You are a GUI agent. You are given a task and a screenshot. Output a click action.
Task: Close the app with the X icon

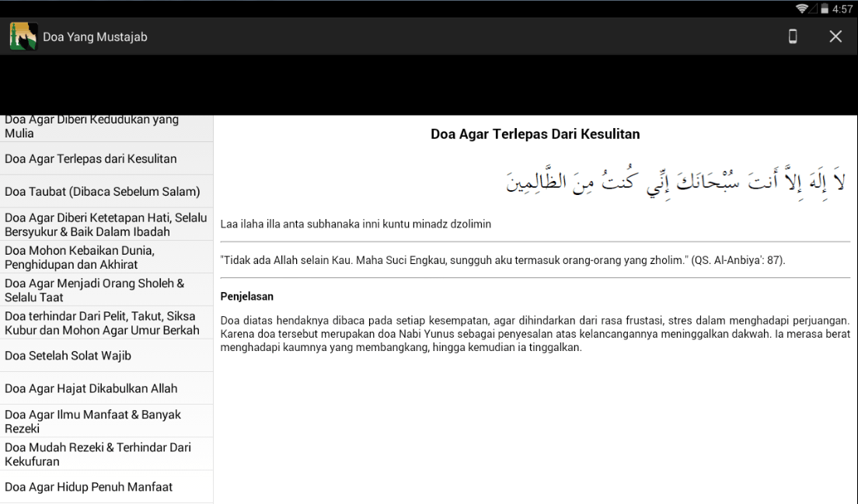(x=835, y=36)
